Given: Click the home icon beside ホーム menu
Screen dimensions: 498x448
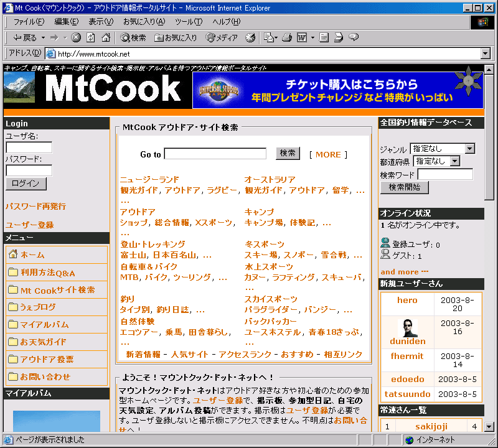Looking at the screenshot, I should point(13,254).
